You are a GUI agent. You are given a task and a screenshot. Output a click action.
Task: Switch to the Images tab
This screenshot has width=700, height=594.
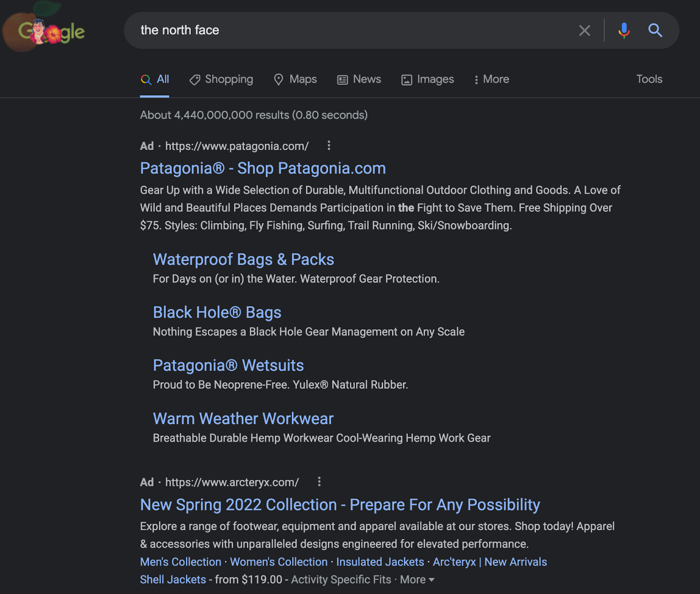428,79
